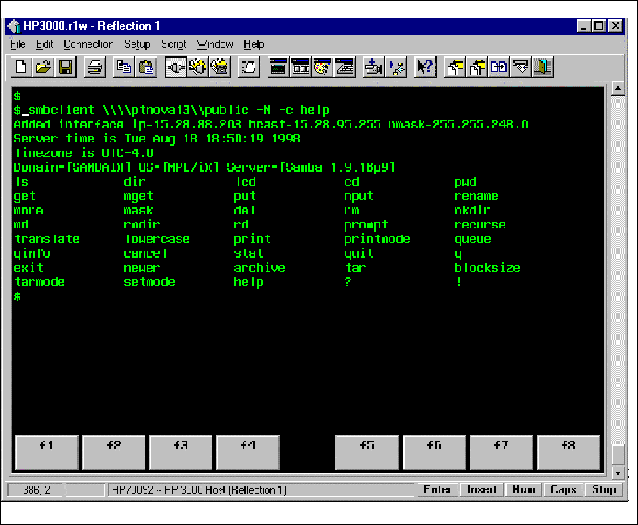Click the f2 function key button
This screenshot has height=525, width=638.
point(114,452)
